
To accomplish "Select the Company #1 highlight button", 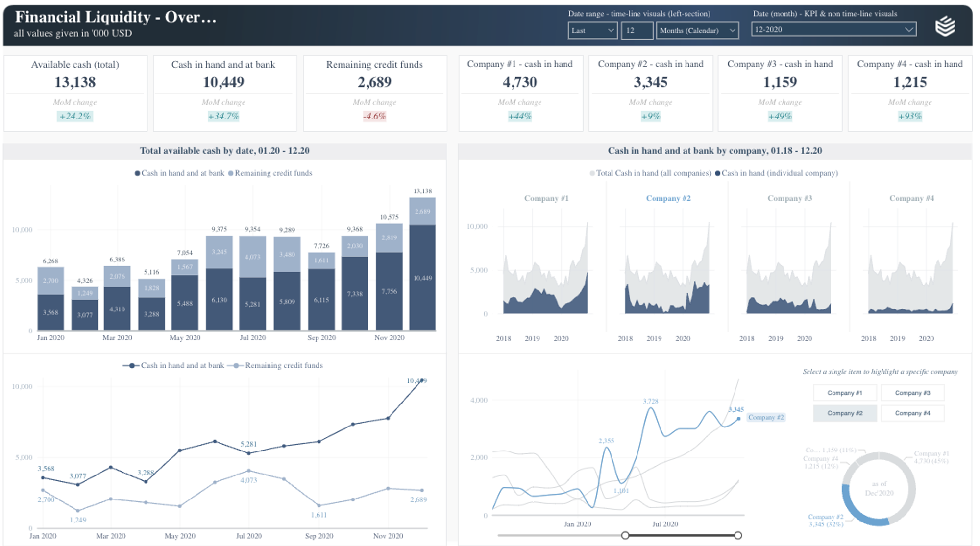I will 845,392.
